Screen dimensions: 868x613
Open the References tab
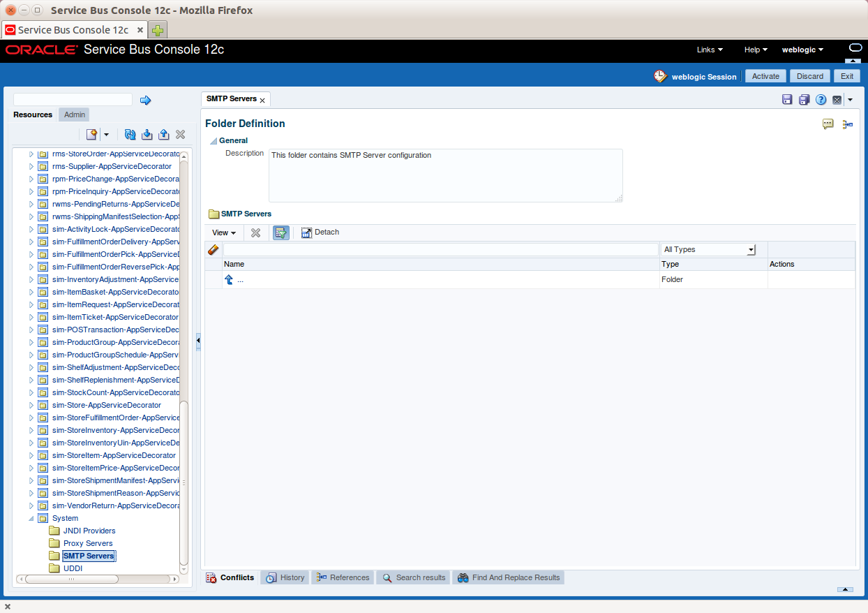(x=343, y=577)
